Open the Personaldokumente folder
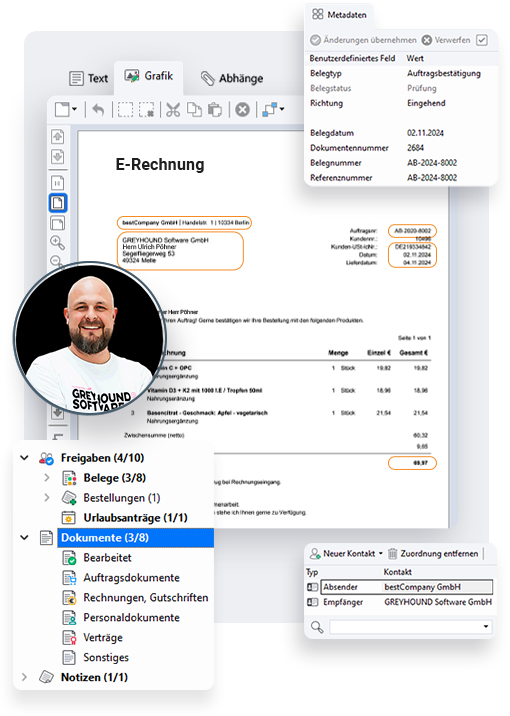Screen dimensions: 510x716 click(131, 617)
